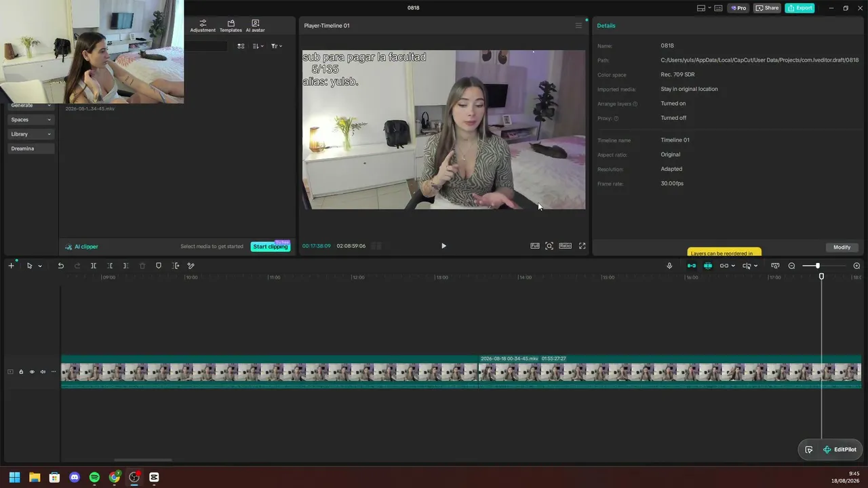The image size is (868, 488).
Task: Open the Adjustment panel tab
Action: pyautogui.click(x=203, y=26)
